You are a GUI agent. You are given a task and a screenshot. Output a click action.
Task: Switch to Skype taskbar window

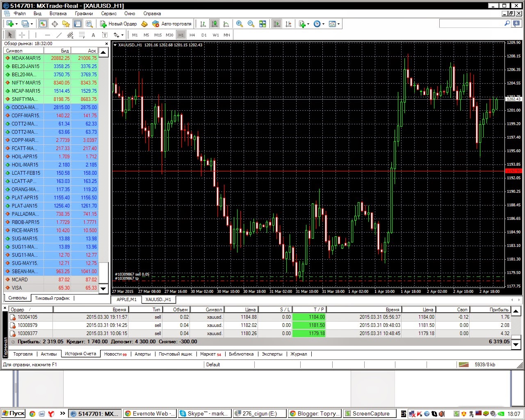click(204, 413)
